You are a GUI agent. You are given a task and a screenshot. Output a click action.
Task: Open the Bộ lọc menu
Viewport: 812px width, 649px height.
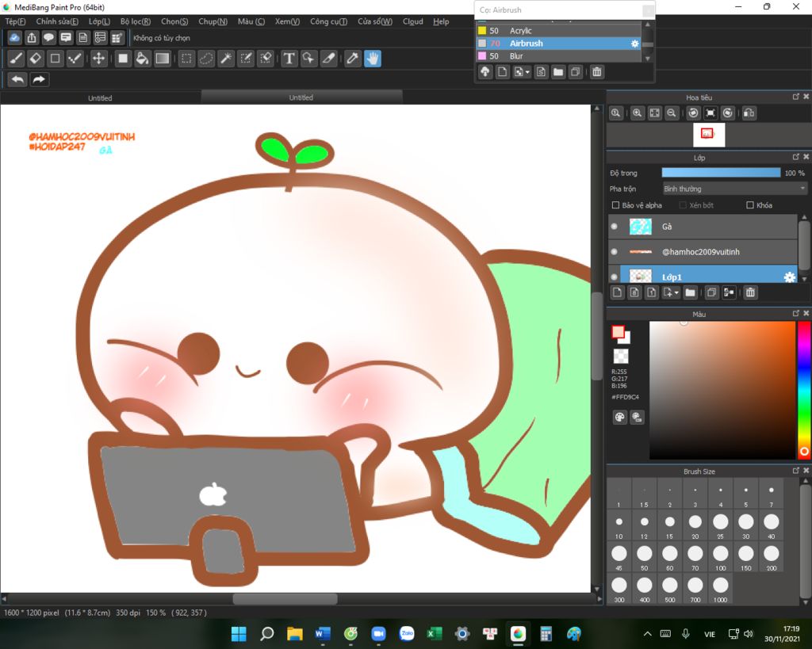coord(135,21)
